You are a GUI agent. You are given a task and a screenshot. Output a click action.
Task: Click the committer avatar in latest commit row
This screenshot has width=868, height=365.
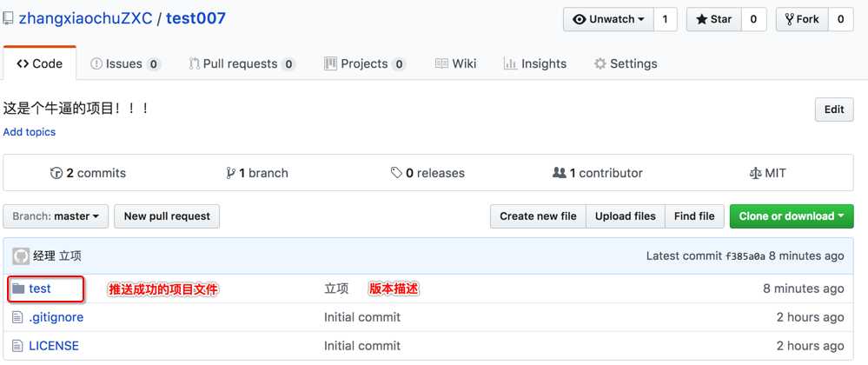(x=21, y=255)
